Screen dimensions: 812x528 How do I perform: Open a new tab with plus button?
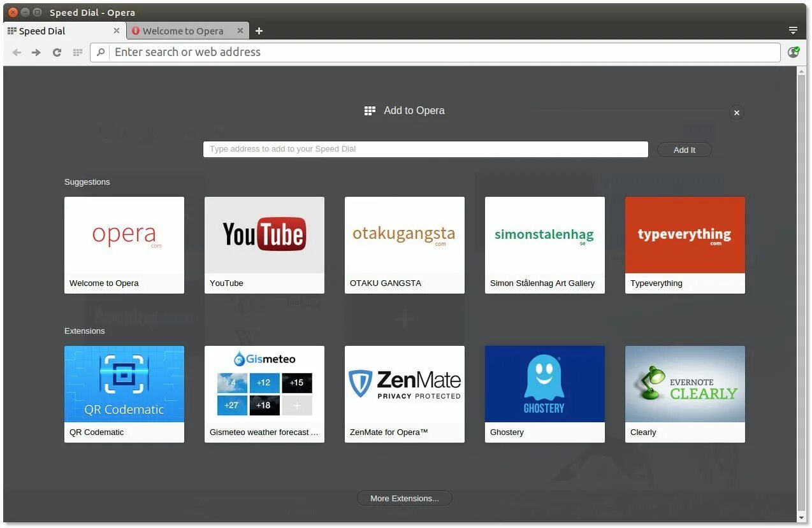259,31
